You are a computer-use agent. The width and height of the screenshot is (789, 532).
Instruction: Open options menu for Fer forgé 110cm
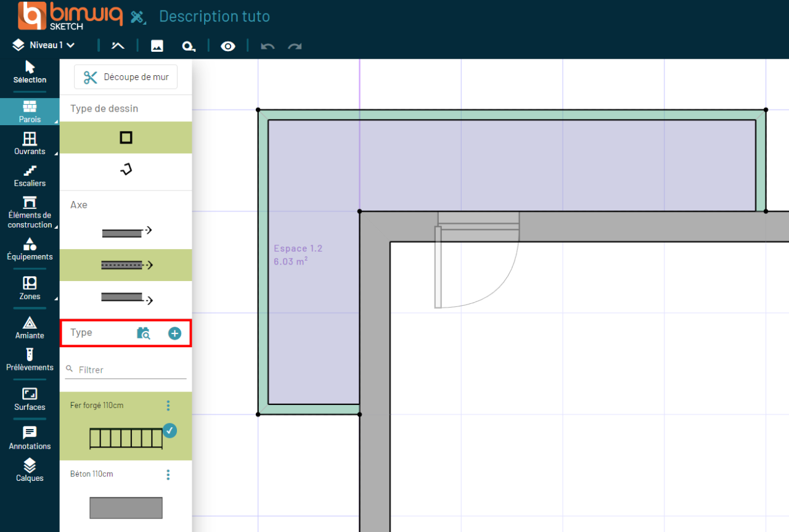(168, 406)
